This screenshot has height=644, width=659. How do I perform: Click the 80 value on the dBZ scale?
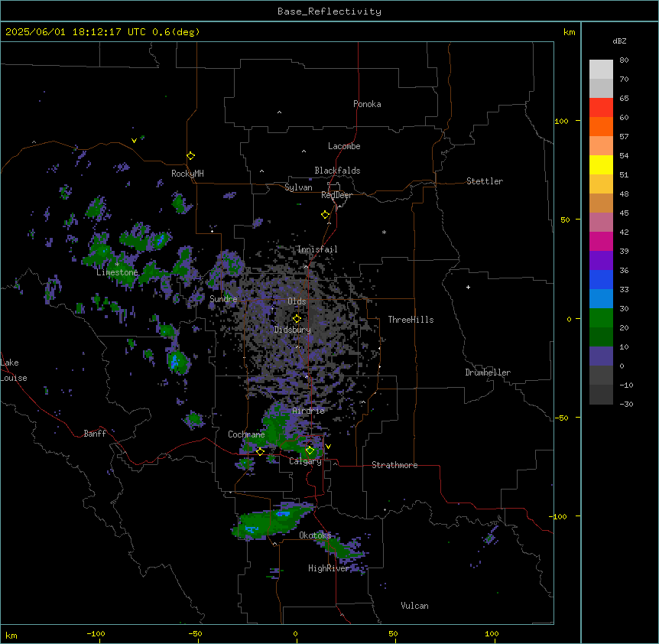click(x=624, y=60)
